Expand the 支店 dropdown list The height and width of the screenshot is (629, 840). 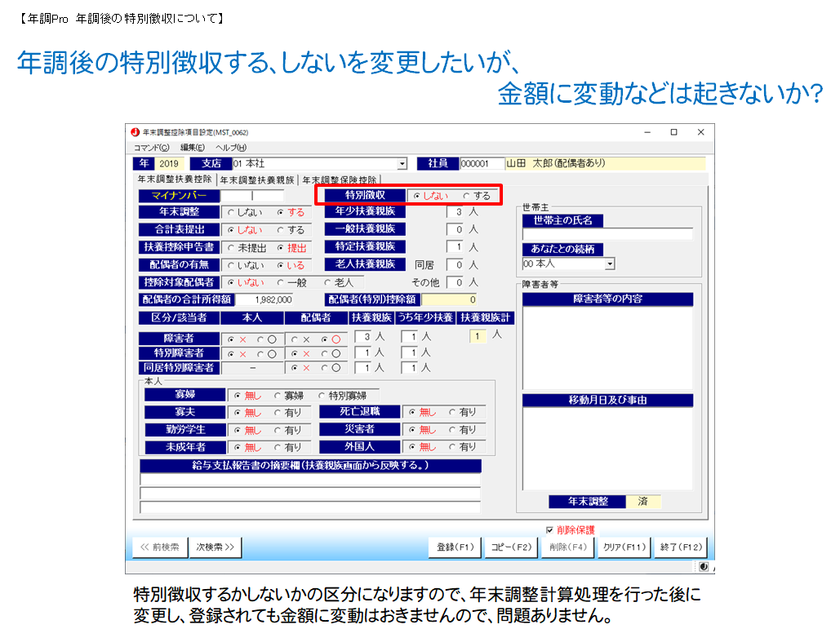(402, 164)
